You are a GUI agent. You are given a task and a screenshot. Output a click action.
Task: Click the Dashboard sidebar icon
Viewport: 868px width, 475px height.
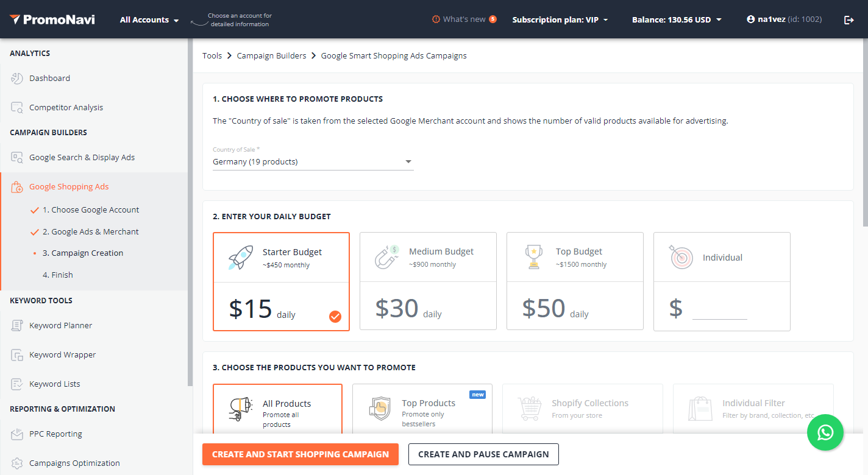[x=17, y=78]
